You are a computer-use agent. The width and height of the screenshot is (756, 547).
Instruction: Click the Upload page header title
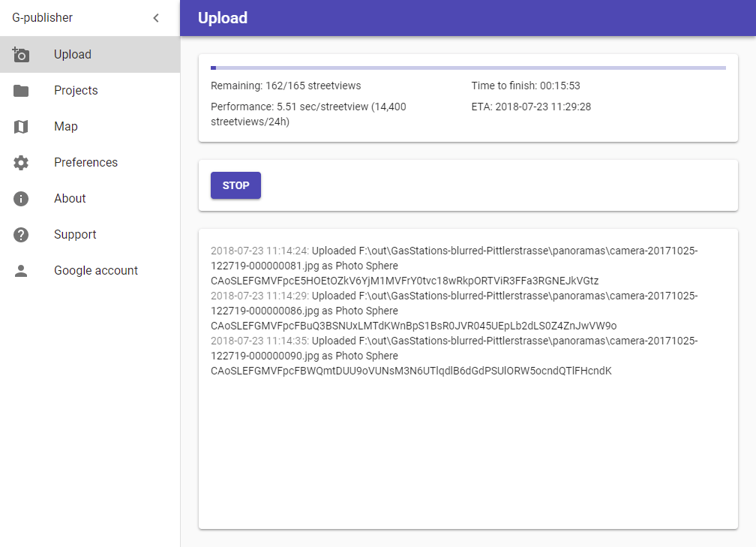point(223,18)
